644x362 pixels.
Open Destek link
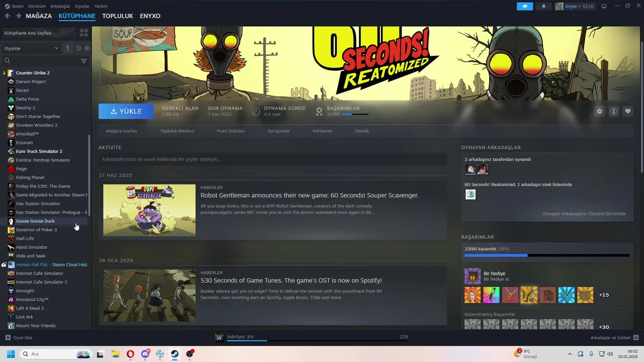(x=362, y=131)
